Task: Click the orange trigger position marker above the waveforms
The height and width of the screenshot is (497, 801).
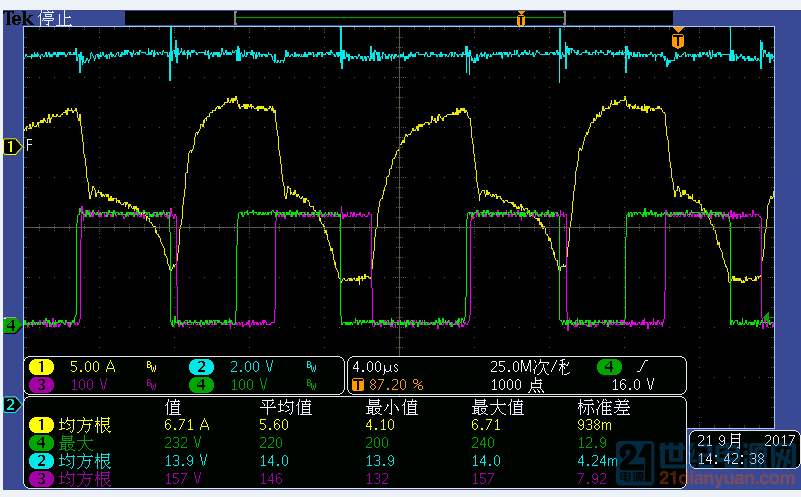Action: (678, 38)
